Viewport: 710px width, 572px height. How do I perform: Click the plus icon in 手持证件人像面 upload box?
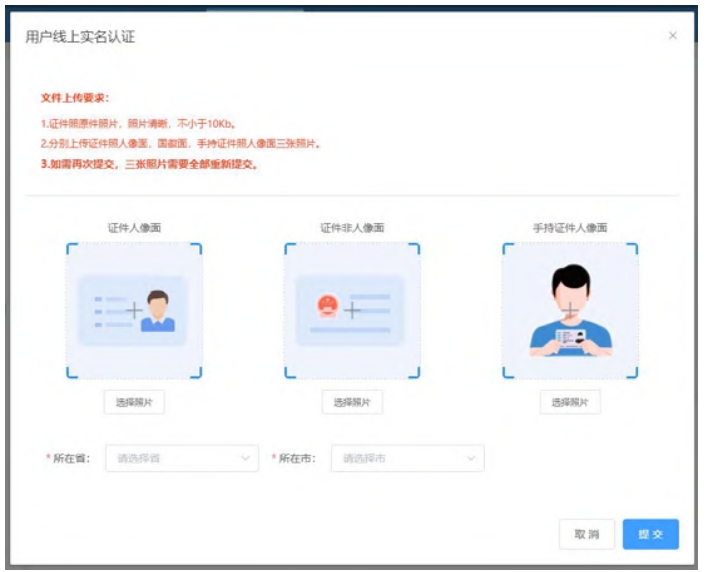tap(570, 310)
